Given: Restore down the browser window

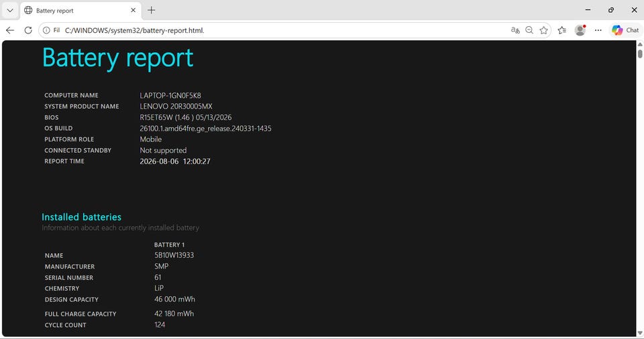Looking at the screenshot, I should click(x=611, y=10).
